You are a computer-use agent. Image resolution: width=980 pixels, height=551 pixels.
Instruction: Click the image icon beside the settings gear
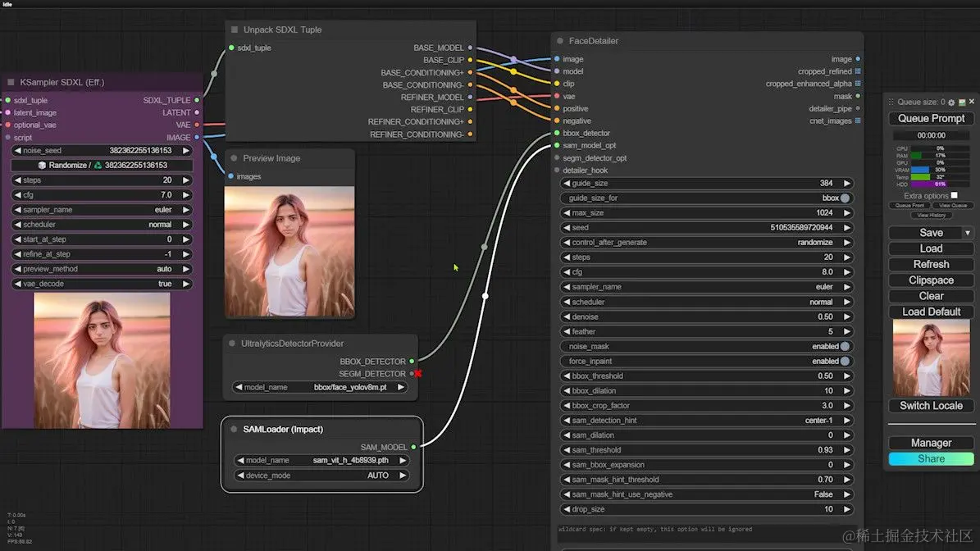click(x=962, y=102)
